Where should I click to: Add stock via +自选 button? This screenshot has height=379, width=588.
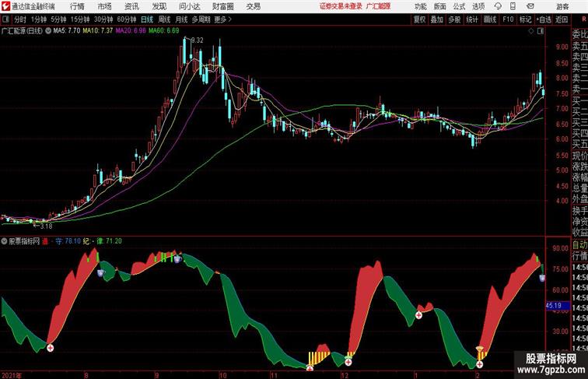coord(544,19)
